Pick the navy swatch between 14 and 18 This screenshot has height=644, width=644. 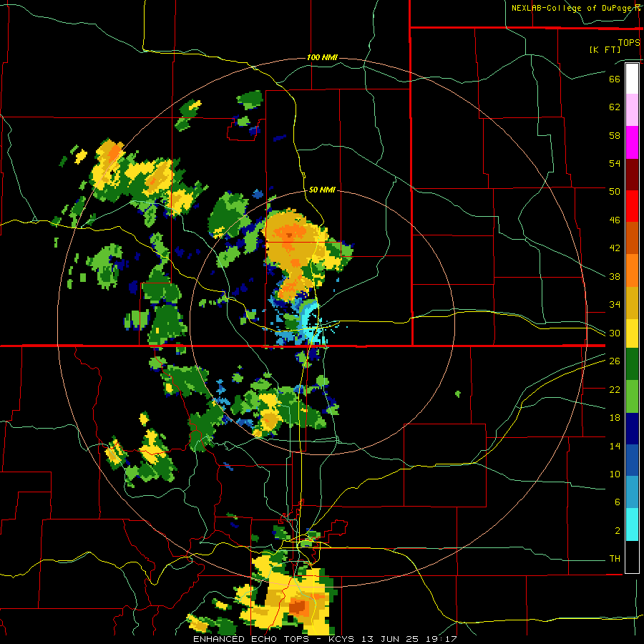coord(632,429)
